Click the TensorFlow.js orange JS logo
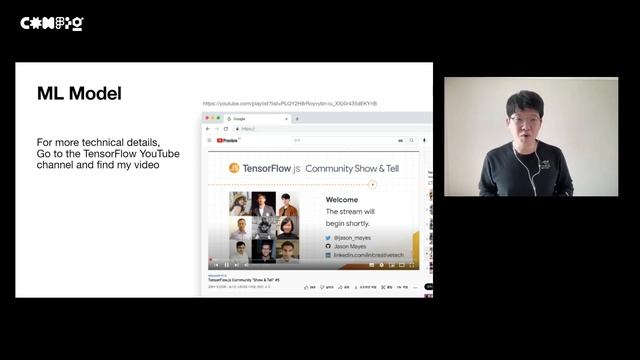This screenshot has width=640, height=360. point(234,168)
